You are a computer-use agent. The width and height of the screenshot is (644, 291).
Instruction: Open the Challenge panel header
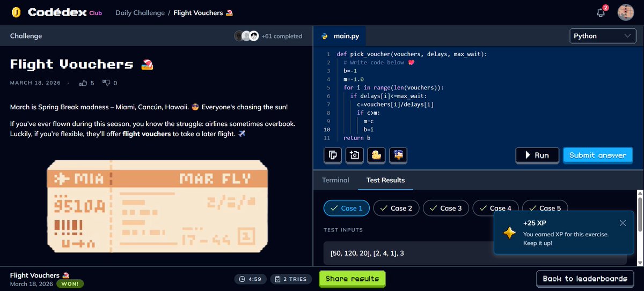tap(26, 36)
